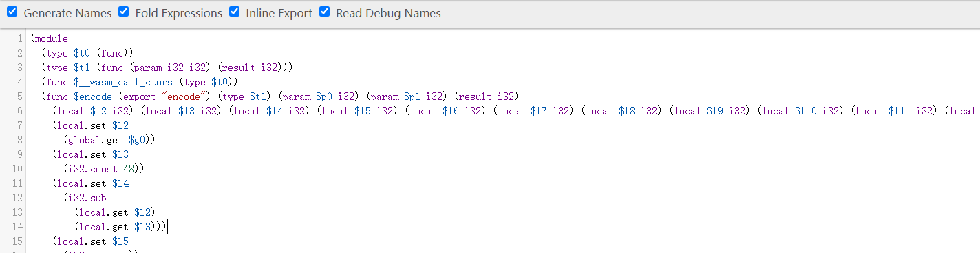Click the "$t1" type definition on line 3

pos(83,68)
